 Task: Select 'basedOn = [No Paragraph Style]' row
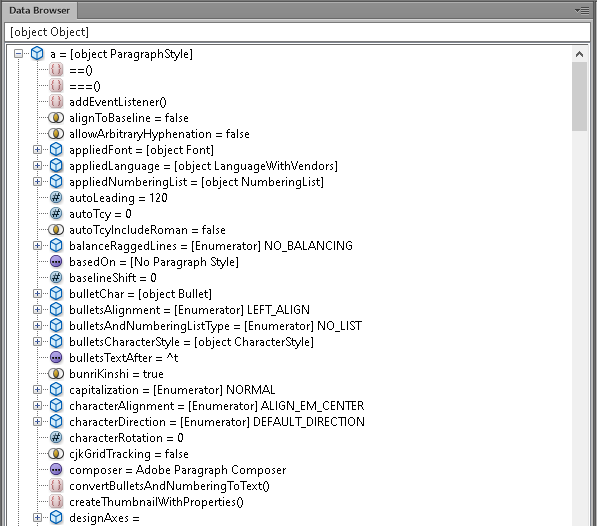click(x=154, y=262)
